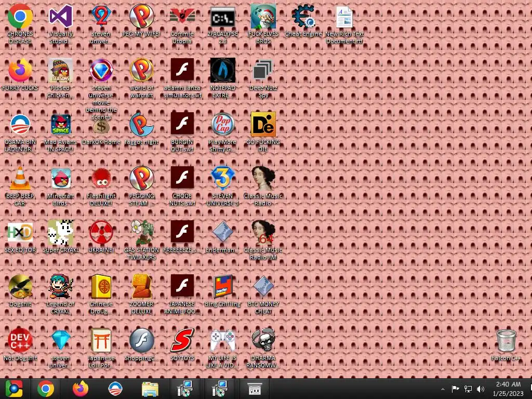Open the Enderman... desktop icon

pos(222,236)
